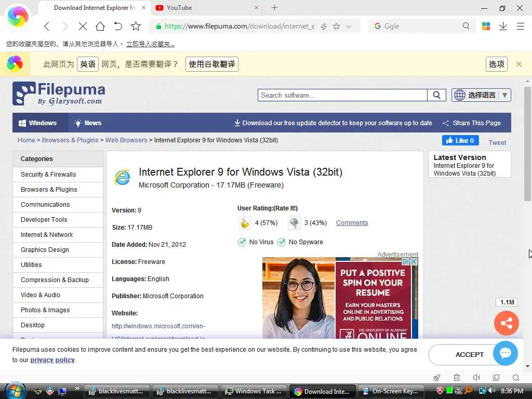This screenshot has width=532, height=399.
Task: Click the 英语 language button in translate bar
Action: point(88,64)
